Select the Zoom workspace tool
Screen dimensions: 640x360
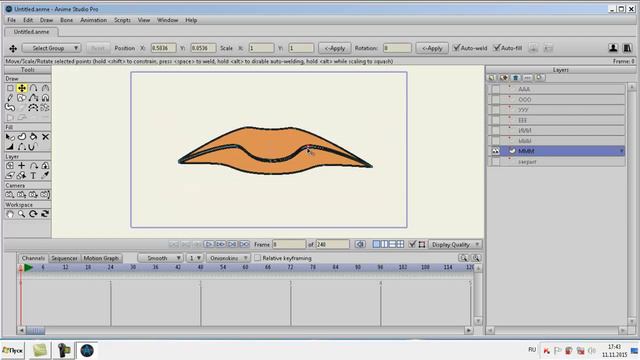(22, 214)
